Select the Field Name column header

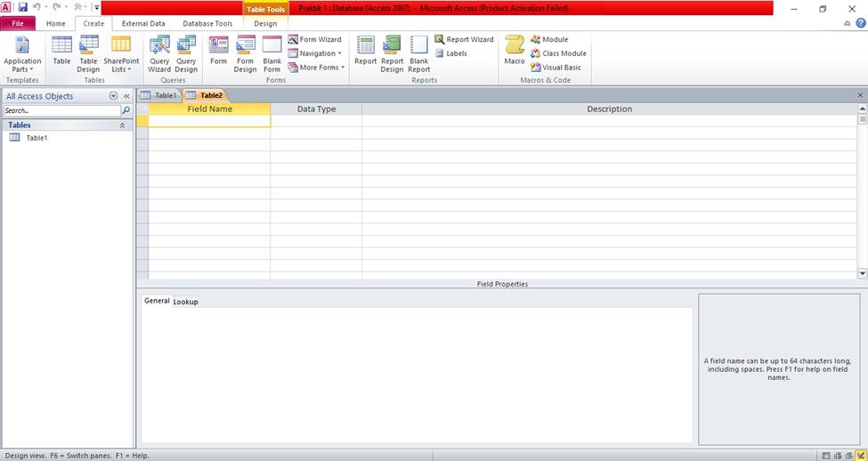209,109
